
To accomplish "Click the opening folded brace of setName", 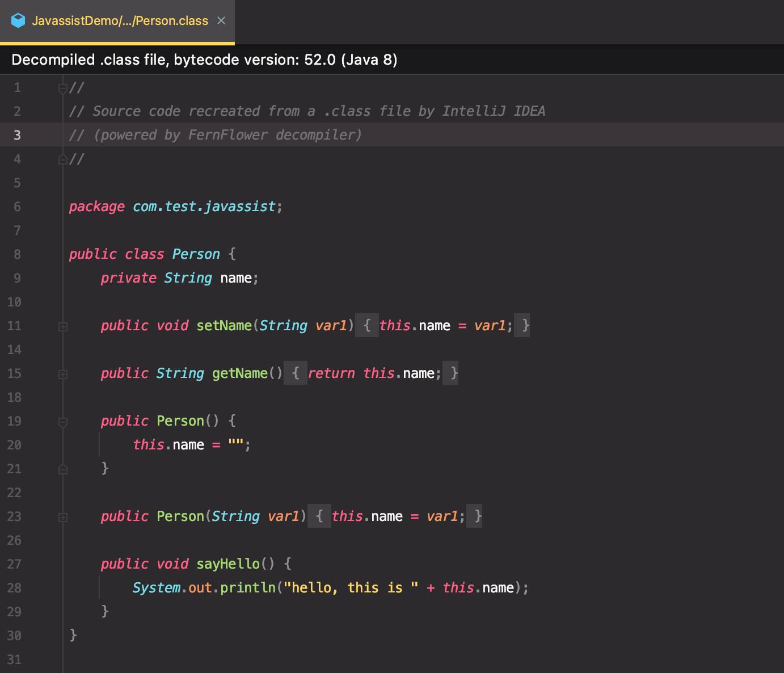I will tap(367, 326).
